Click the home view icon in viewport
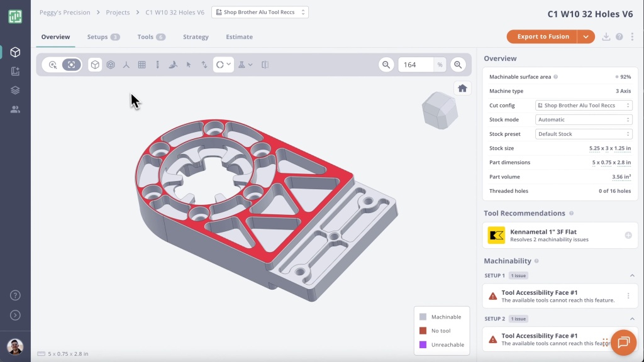644x362 pixels. [462, 89]
